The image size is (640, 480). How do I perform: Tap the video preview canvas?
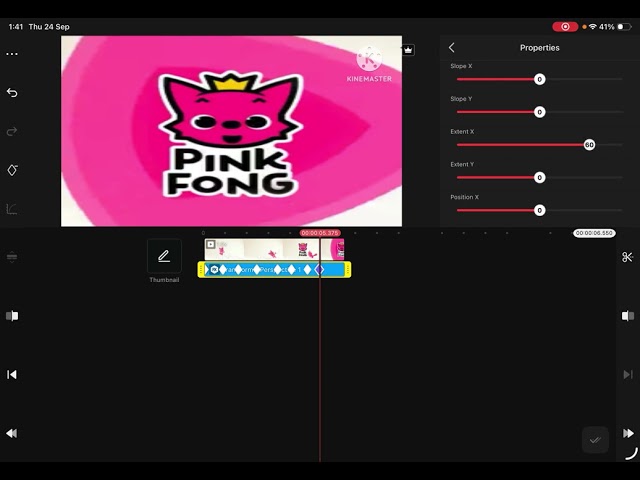coord(231,131)
